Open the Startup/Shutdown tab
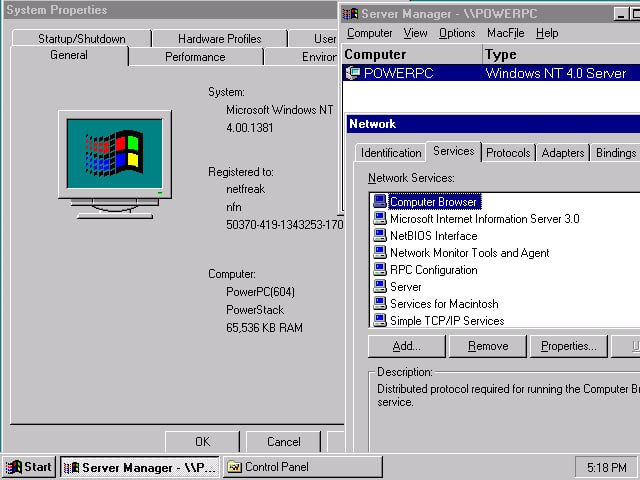Viewport: 640px width, 480px height. click(82, 39)
